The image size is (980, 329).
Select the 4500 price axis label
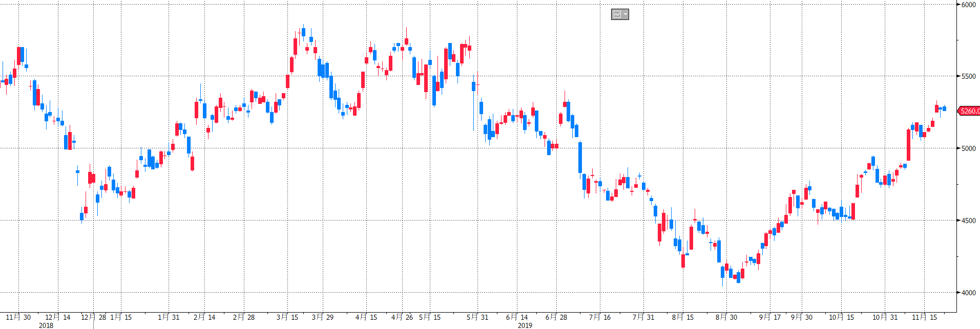point(968,221)
